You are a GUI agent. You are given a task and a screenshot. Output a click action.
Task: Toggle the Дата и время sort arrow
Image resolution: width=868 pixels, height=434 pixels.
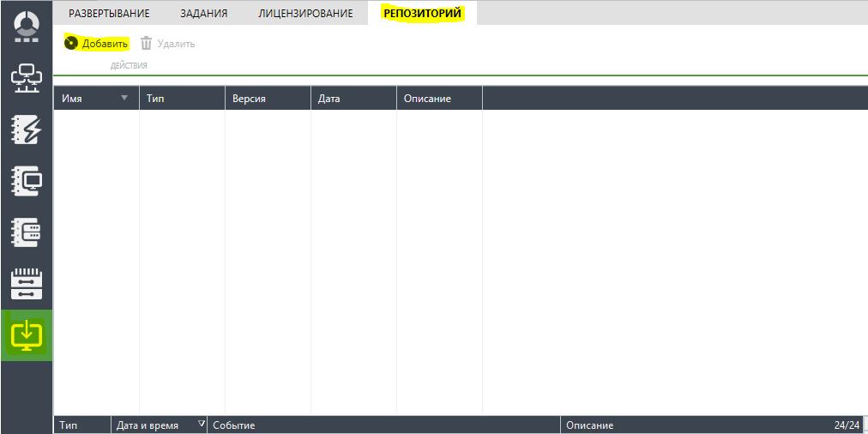201,425
